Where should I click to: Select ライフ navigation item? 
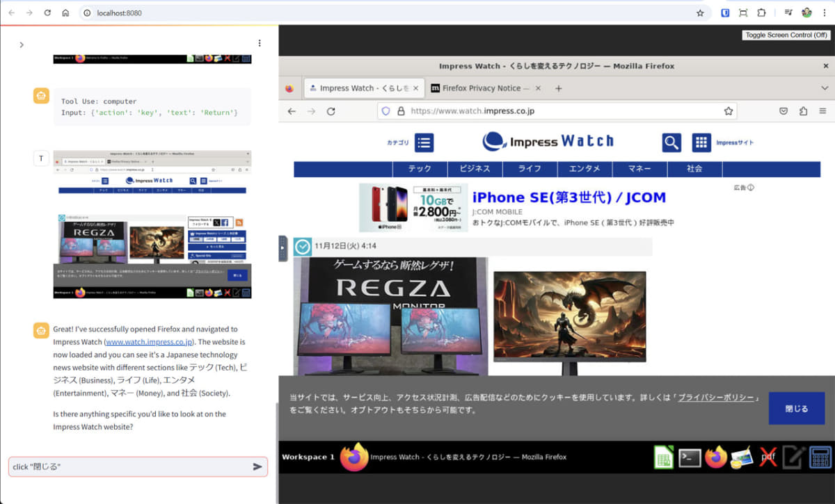point(530,169)
